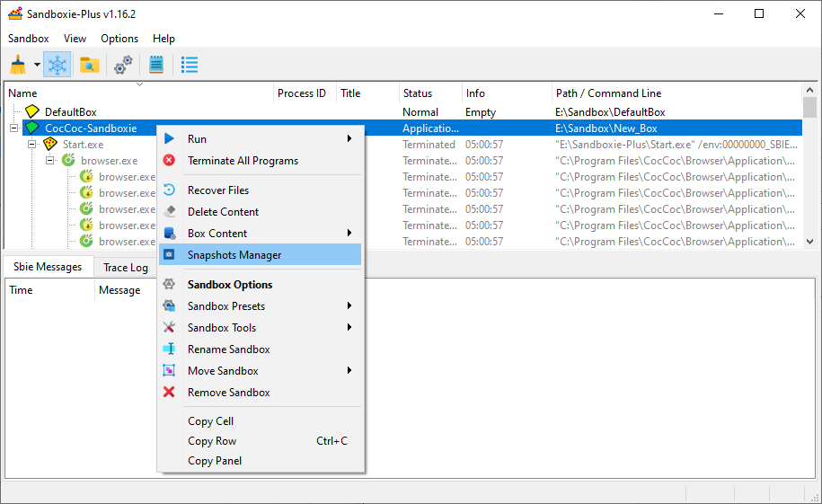Open the Cleanup dropdown arrow

[37, 65]
